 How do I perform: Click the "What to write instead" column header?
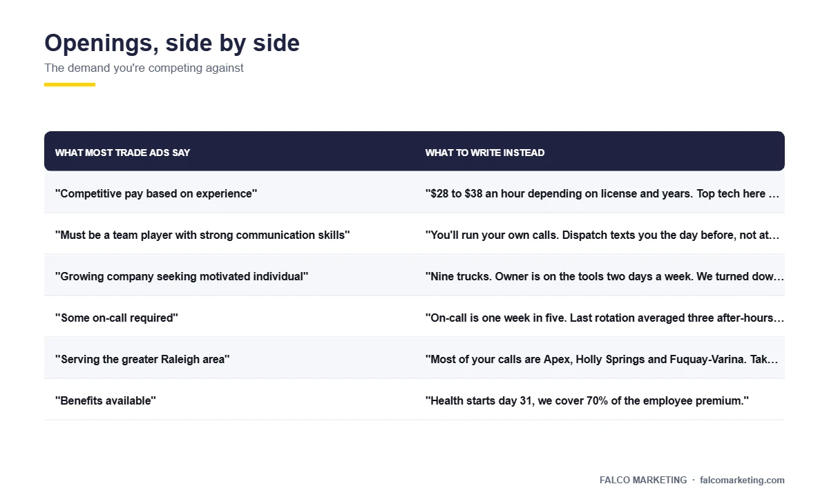[485, 153]
